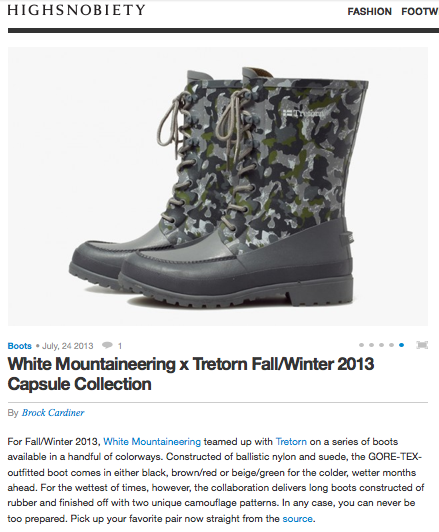Viewport: 439px width, 532px height.
Task: Open the comments bubble icon
Action: (107, 345)
